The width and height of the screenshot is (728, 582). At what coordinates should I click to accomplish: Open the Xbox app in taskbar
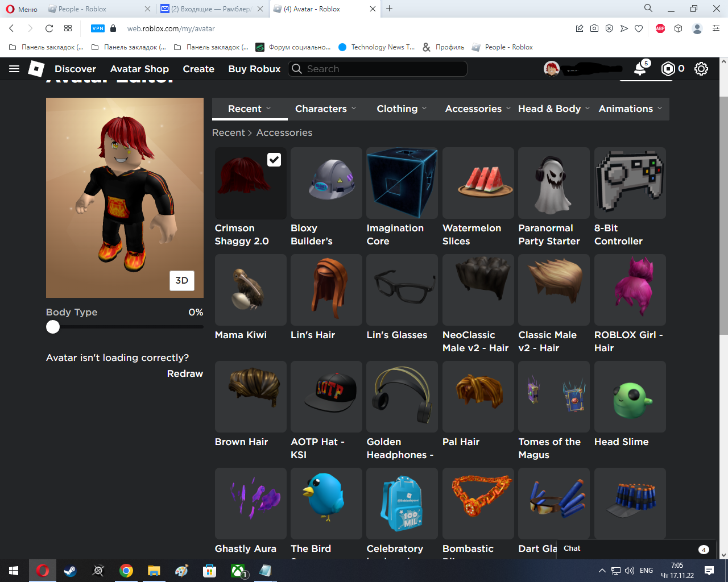[238, 571]
